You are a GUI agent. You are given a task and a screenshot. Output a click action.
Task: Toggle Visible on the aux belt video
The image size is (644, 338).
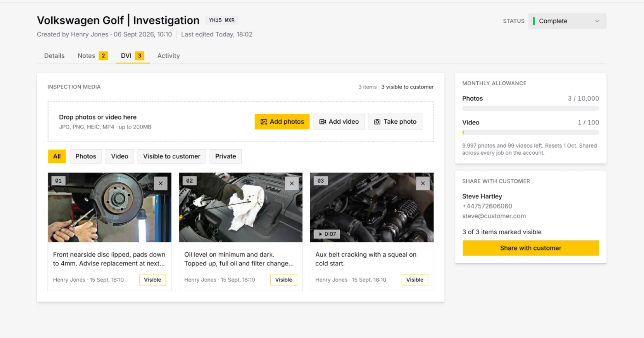(415, 280)
